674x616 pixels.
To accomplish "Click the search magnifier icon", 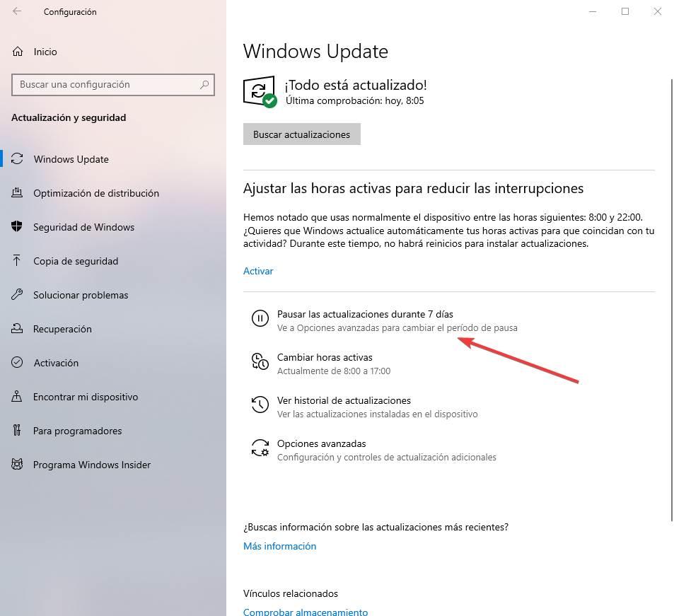I will [x=204, y=85].
